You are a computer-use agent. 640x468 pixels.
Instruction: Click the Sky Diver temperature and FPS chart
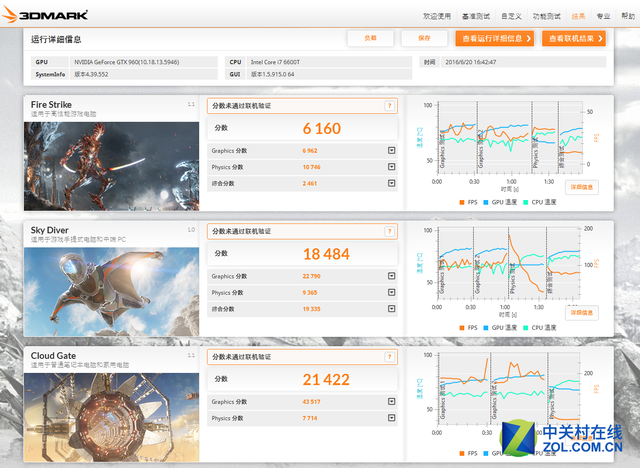(x=509, y=264)
